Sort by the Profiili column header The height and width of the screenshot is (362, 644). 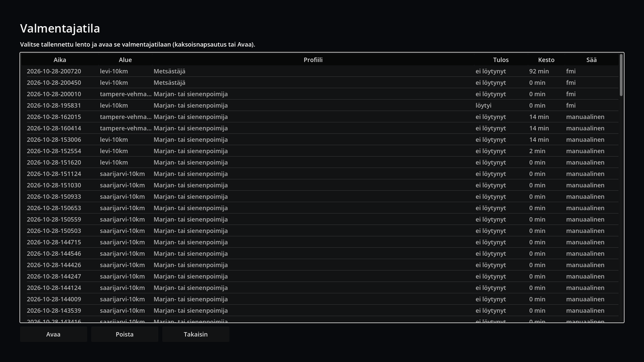pyautogui.click(x=313, y=60)
